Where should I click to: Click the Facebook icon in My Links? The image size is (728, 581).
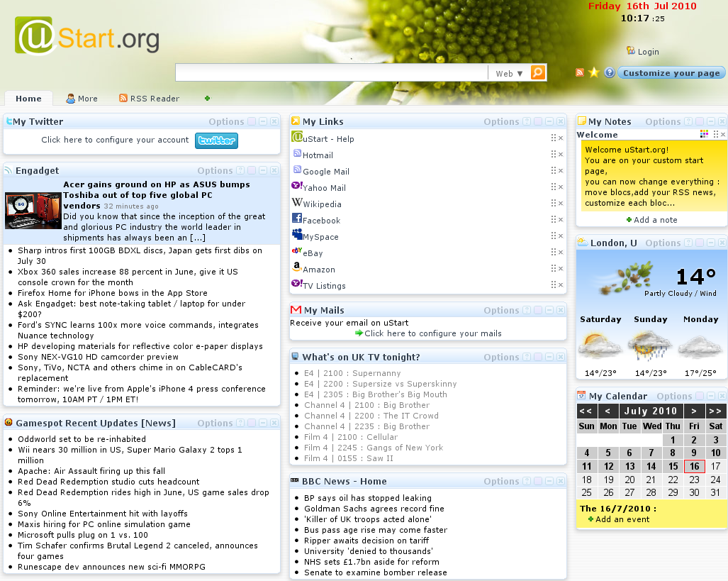coord(297,218)
